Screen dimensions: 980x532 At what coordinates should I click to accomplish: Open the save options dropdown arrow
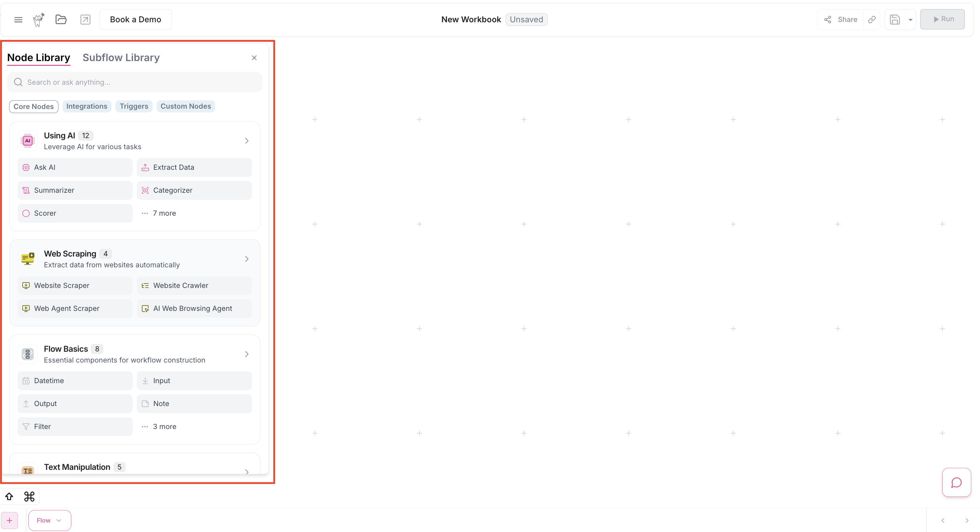pyautogui.click(x=910, y=20)
